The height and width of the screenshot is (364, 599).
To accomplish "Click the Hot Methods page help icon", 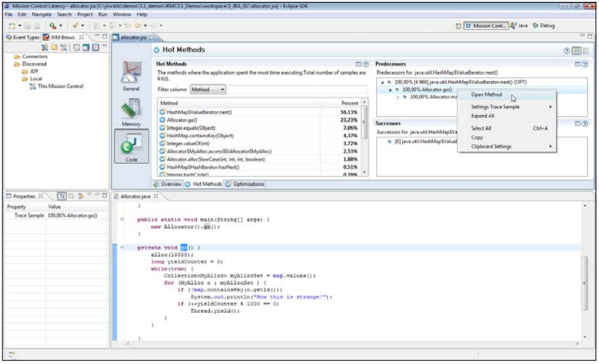I will (x=567, y=51).
